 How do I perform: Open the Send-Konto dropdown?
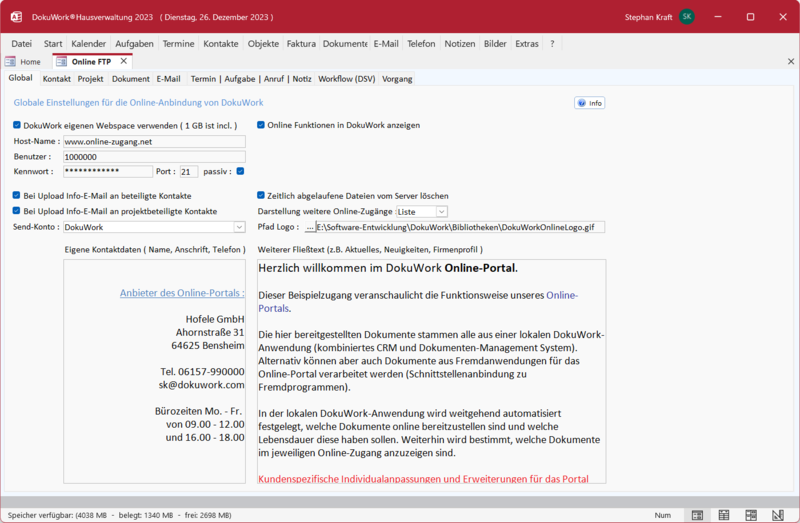239,227
